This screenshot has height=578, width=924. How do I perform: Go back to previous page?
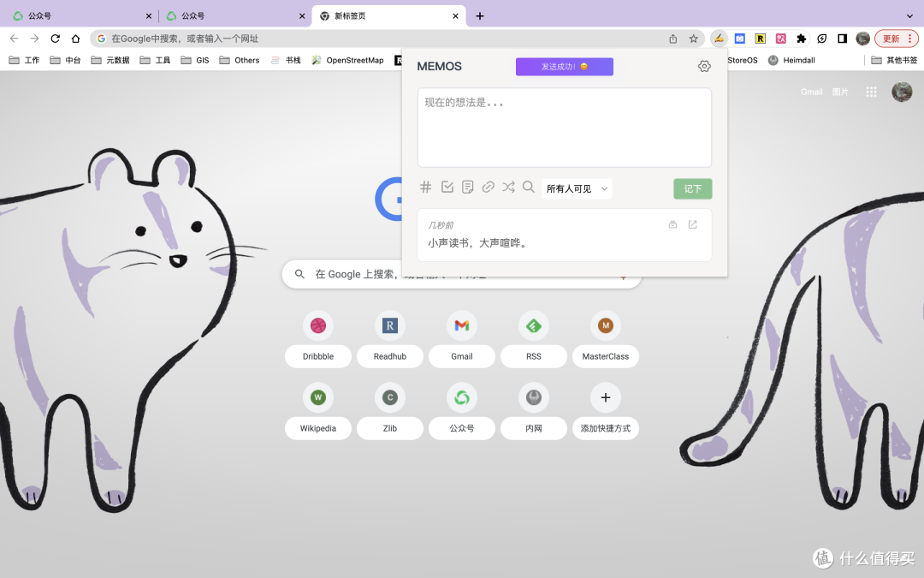click(x=15, y=39)
